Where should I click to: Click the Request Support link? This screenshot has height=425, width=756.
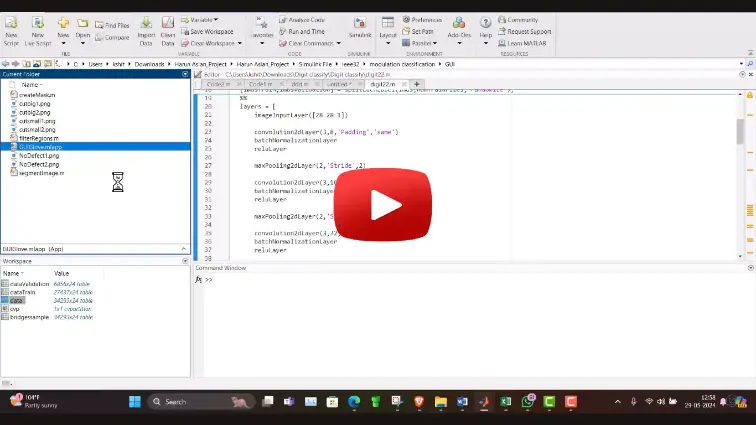[527, 31]
